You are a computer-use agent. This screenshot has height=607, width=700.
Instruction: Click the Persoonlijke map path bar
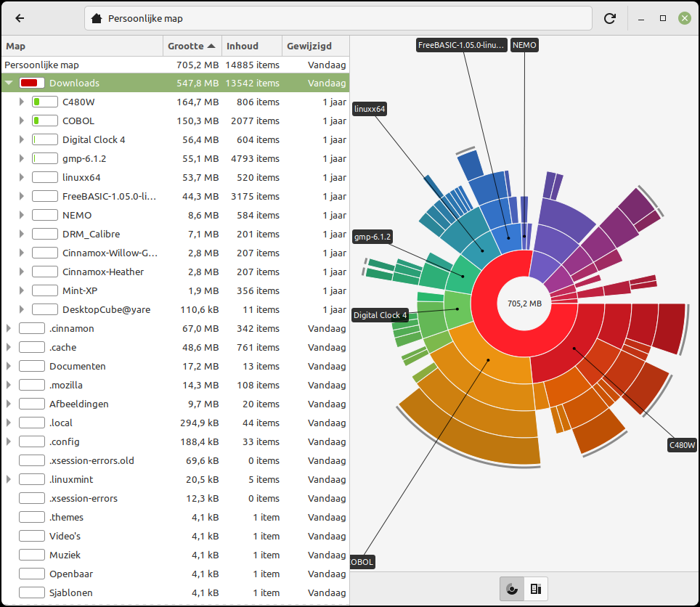[338, 18]
